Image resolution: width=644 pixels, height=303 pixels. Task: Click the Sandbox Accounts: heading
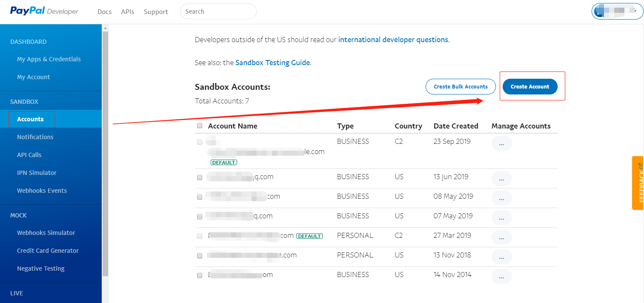[x=232, y=87]
